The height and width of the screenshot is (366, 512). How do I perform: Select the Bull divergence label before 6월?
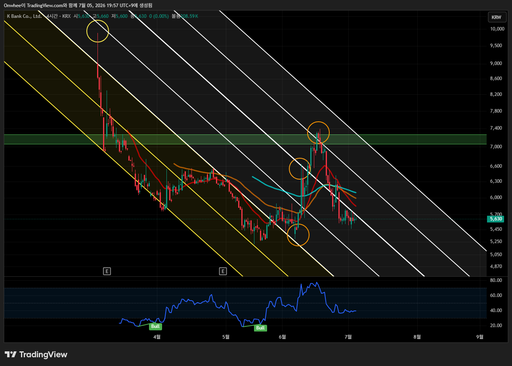click(x=260, y=328)
